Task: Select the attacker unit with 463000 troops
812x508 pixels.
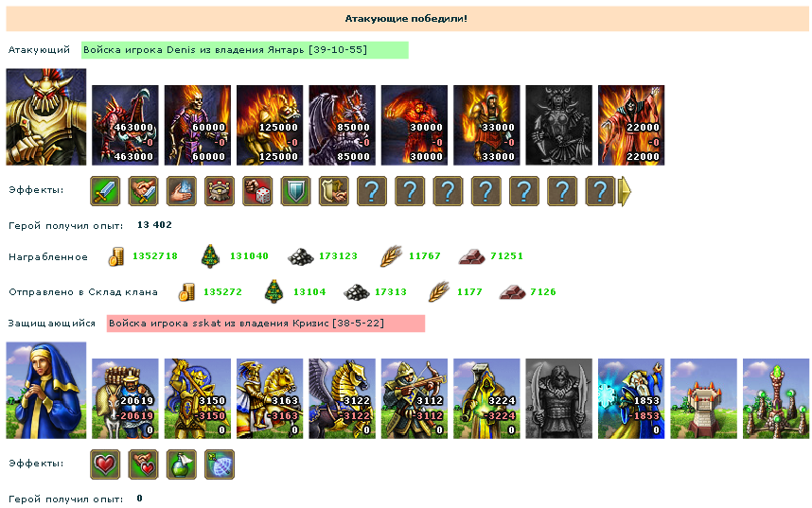Action: click(x=125, y=125)
